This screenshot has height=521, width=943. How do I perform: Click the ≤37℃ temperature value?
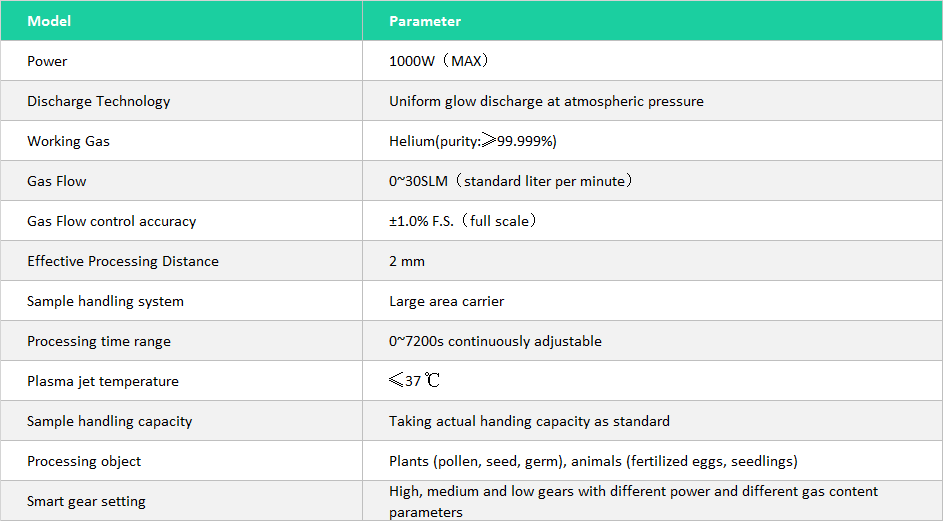click(x=414, y=381)
